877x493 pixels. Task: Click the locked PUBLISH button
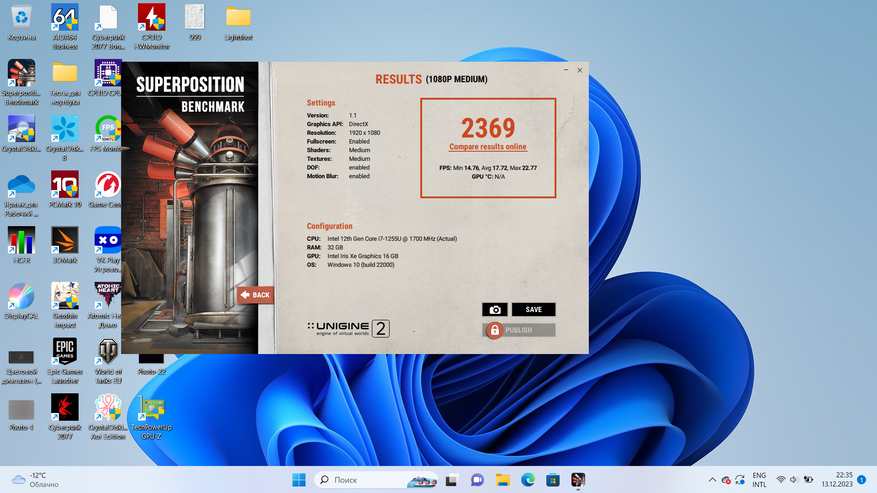tap(518, 330)
